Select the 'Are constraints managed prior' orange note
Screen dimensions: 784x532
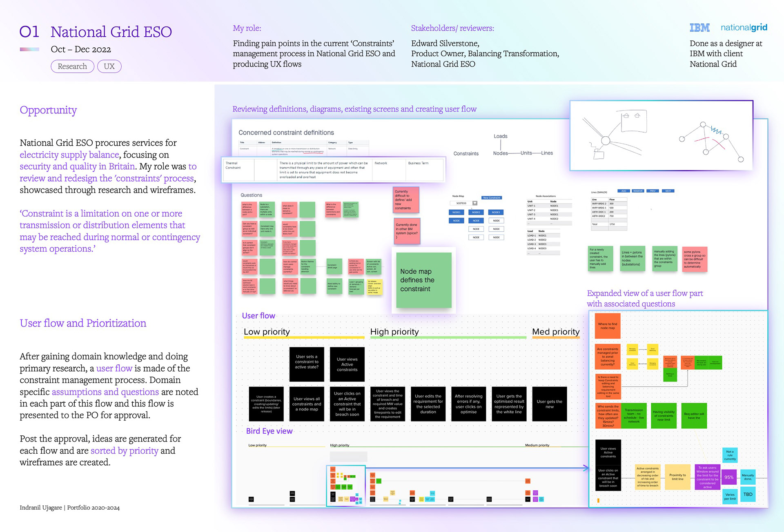coord(608,357)
